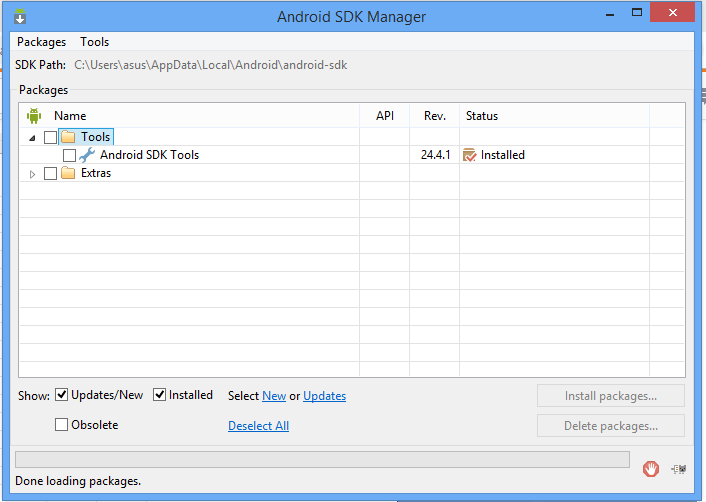Sort by the API column header
The height and width of the screenshot is (502, 706).
pos(385,116)
